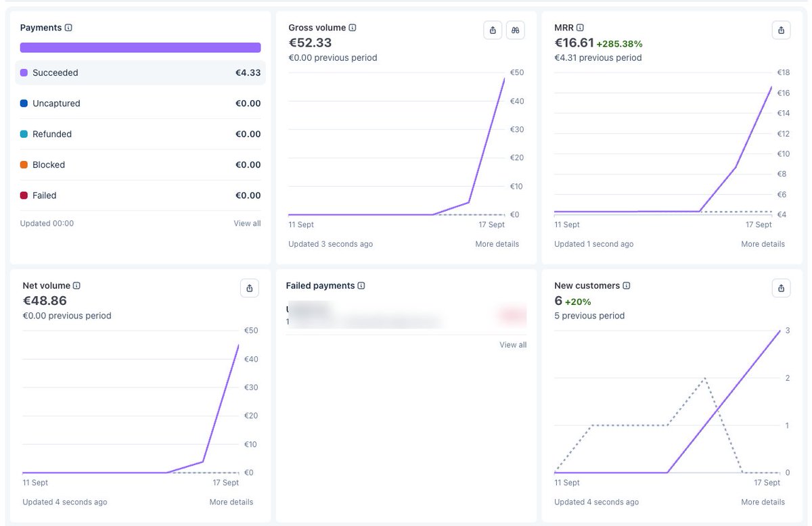The width and height of the screenshot is (812, 526).
Task: Click the Net volume share/export icon
Action: [250, 288]
